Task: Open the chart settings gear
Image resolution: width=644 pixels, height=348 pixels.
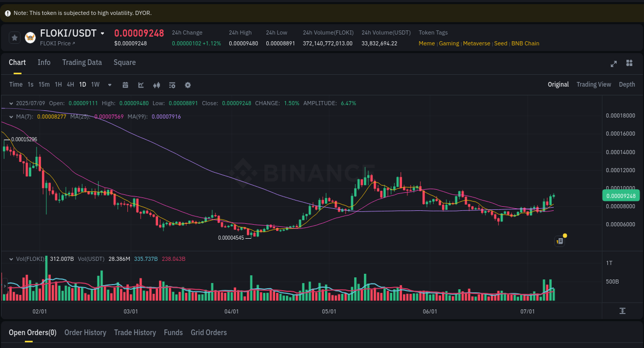Action: (188, 85)
